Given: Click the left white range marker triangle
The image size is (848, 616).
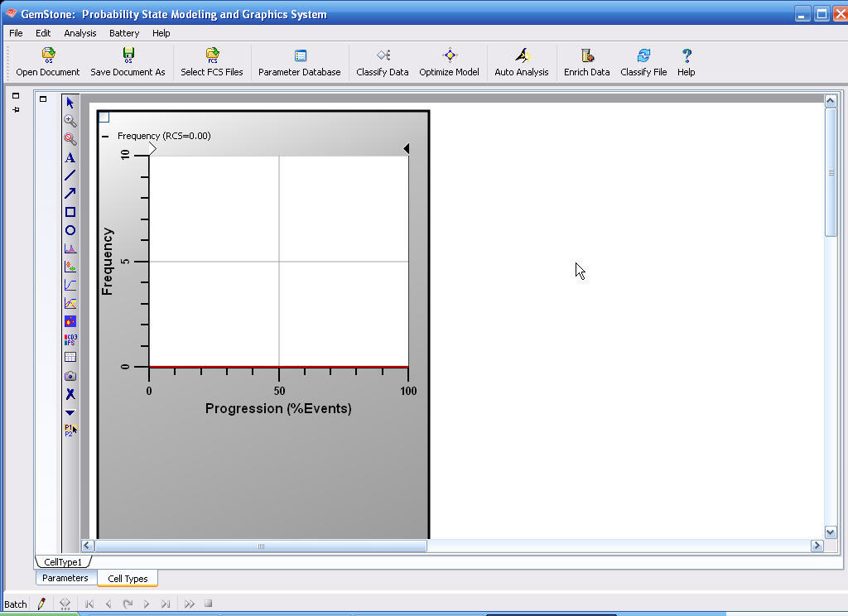Looking at the screenshot, I should pyautogui.click(x=152, y=149).
